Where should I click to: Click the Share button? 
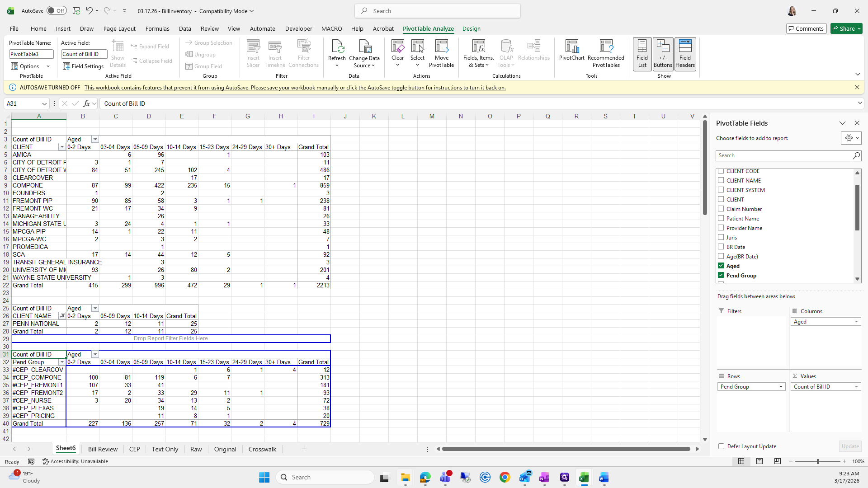844,28
